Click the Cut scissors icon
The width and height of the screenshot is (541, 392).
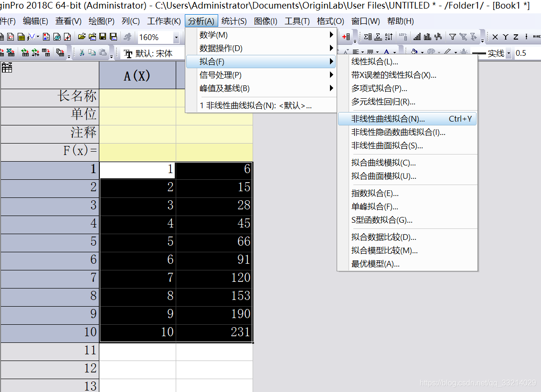tap(82, 52)
